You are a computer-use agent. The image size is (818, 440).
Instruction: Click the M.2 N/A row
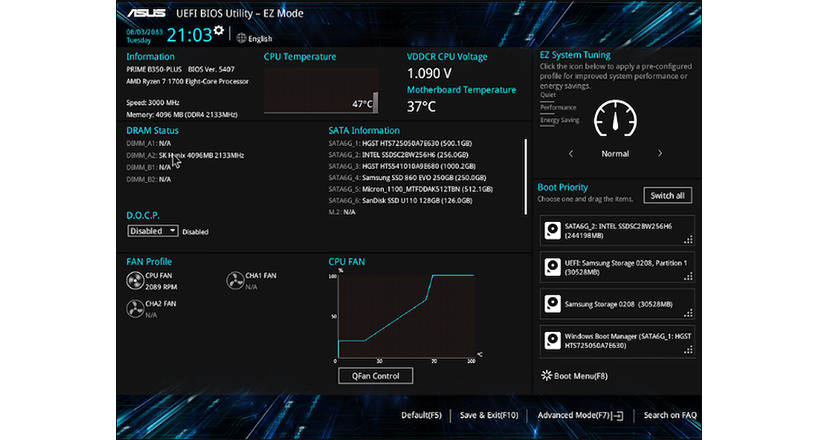(342, 212)
